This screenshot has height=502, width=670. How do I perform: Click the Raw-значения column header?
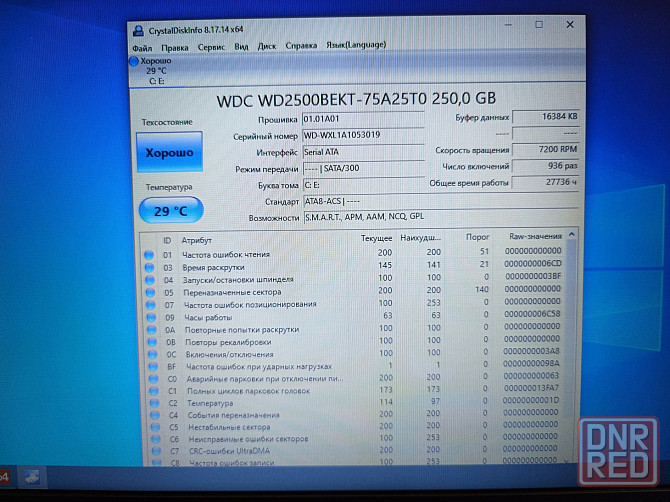click(x=535, y=236)
